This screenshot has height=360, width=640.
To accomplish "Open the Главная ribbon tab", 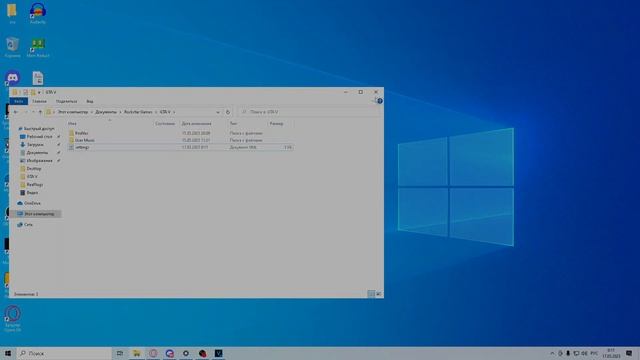I will 40,101.
